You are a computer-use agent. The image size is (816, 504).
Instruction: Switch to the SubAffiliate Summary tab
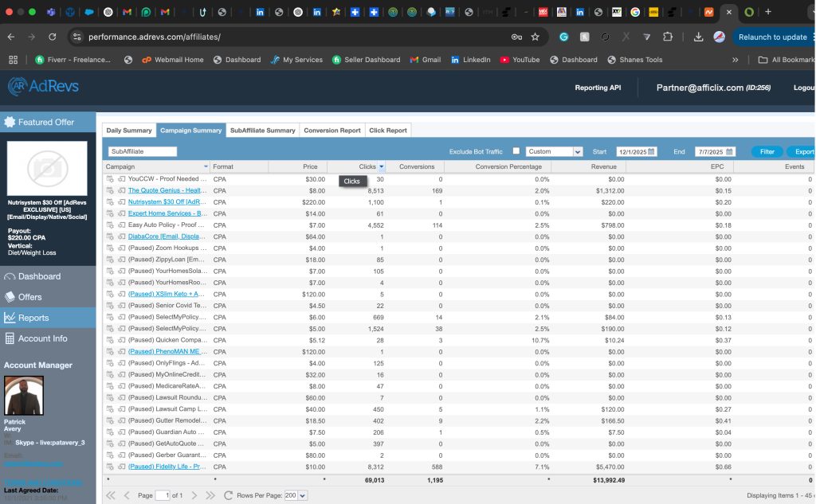[262, 131]
